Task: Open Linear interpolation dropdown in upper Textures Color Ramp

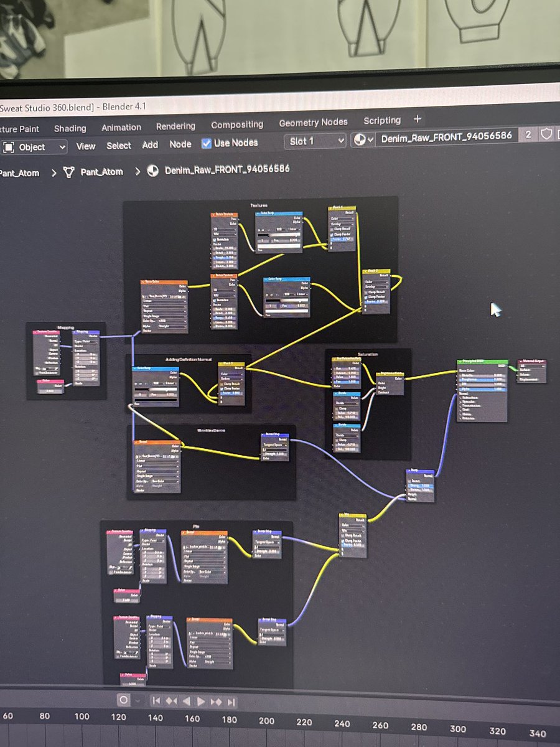Action: pos(292,230)
